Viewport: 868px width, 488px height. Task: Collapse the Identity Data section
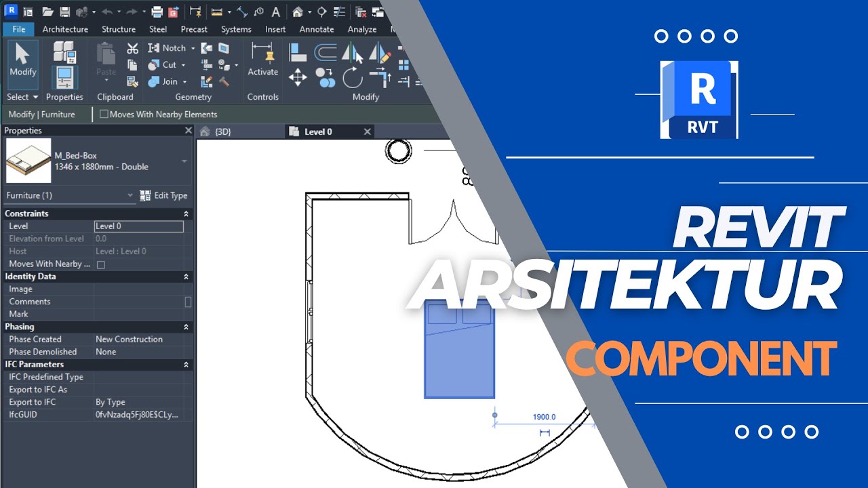pyautogui.click(x=186, y=277)
